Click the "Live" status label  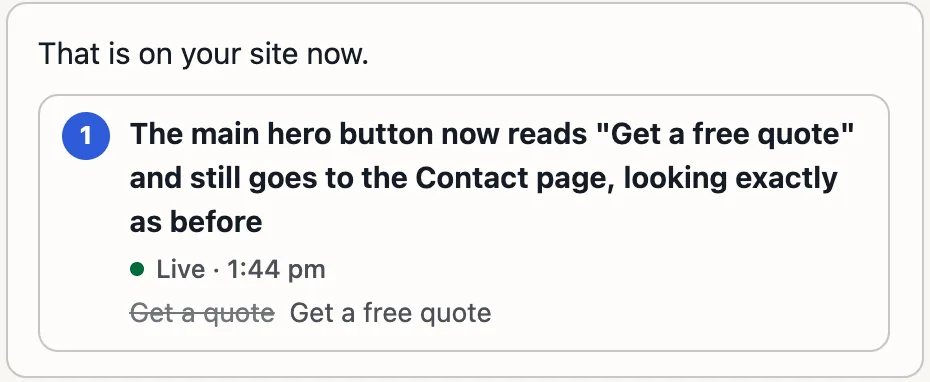pos(181,269)
